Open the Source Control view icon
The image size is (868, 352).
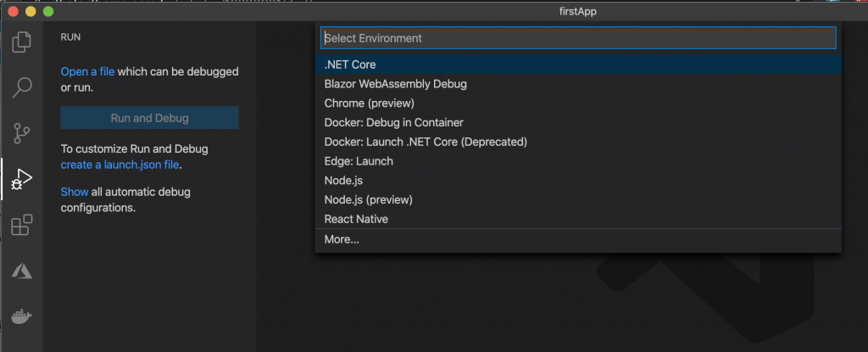tap(22, 133)
